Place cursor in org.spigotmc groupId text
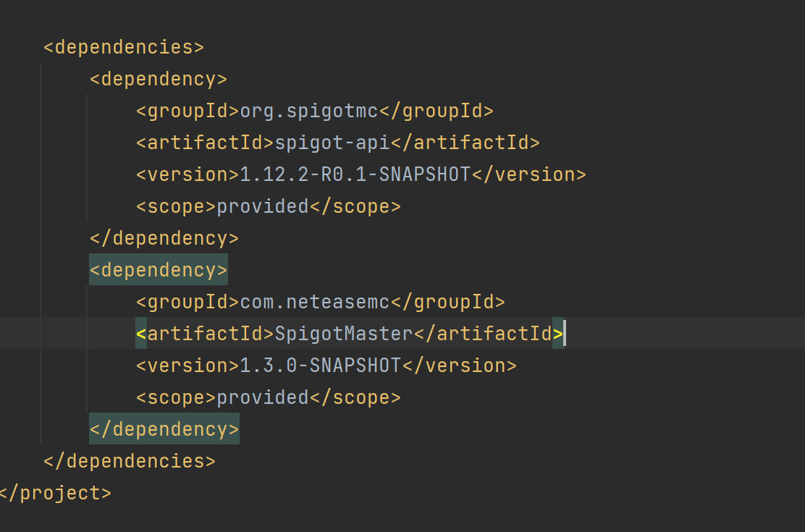 tap(309, 111)
